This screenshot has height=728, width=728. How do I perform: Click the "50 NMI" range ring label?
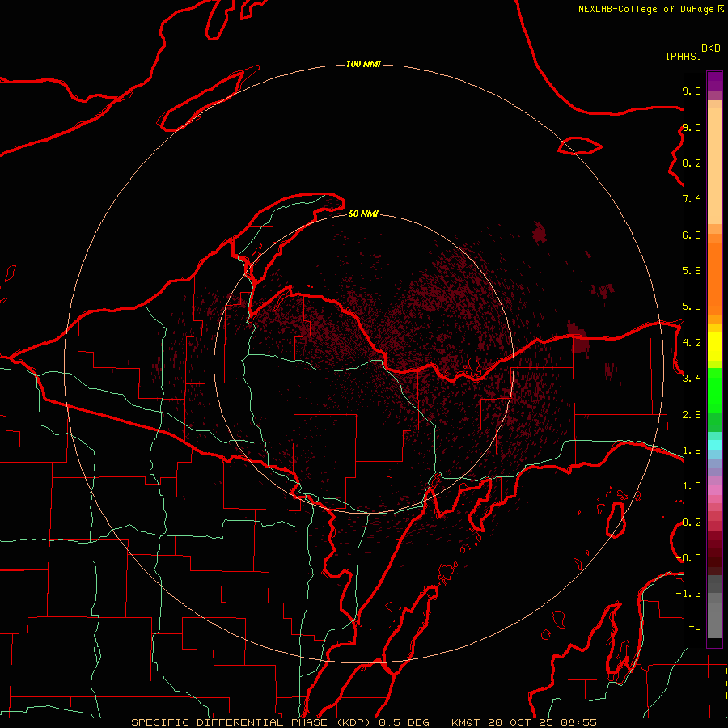coord(363,214)
